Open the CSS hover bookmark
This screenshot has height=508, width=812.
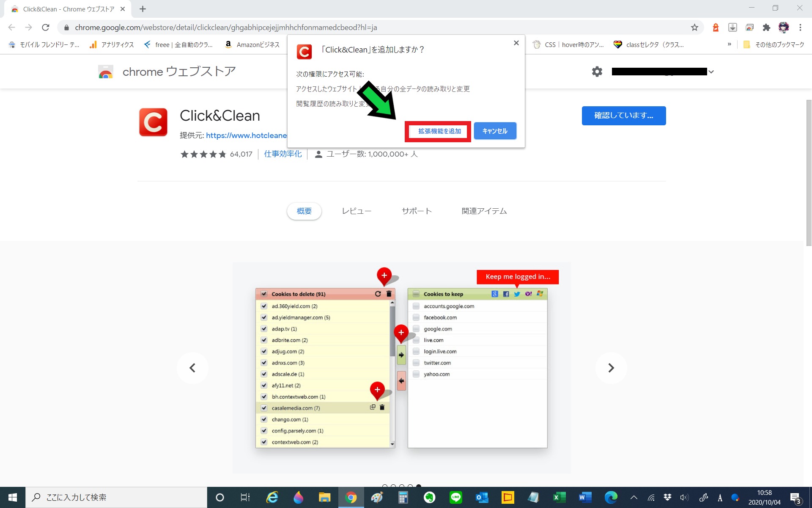[568, 44]
